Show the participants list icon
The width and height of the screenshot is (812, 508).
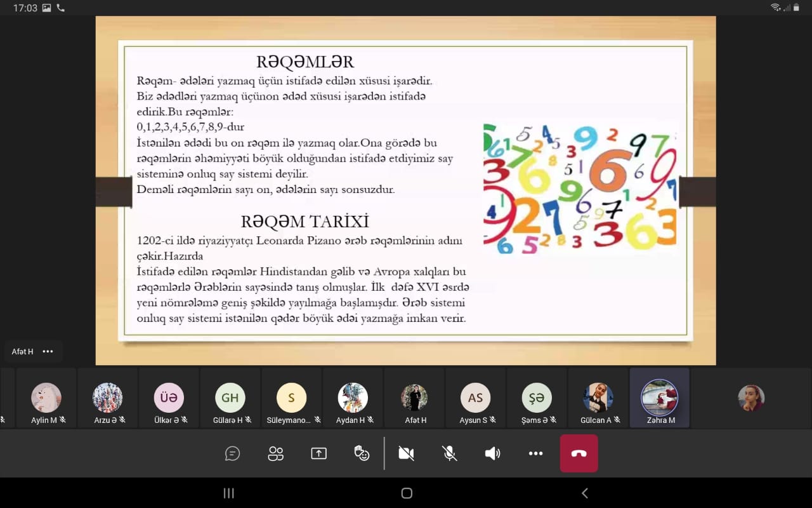pyautogui.click(x=275, y=453)
